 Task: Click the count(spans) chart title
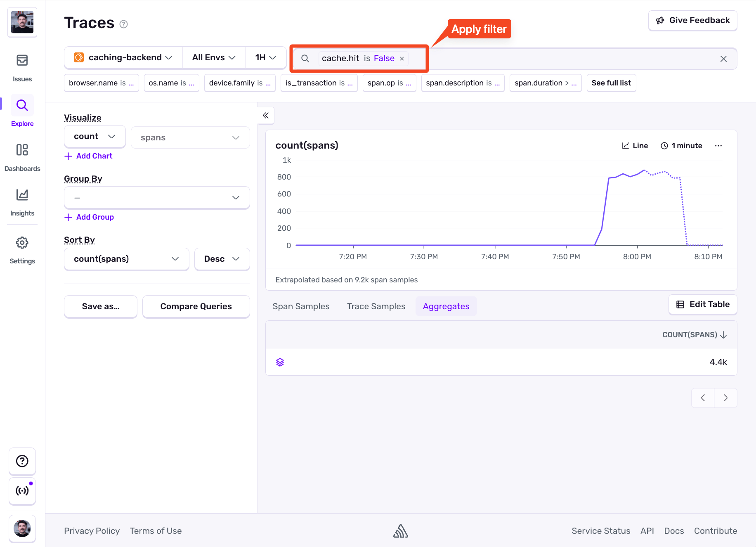(307, 145)
